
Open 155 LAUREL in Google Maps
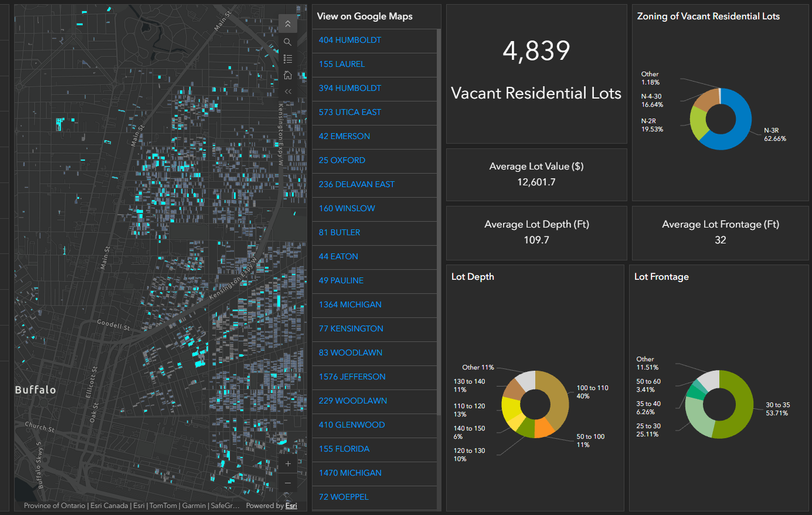pyautogui.click(x=342, y=64)
